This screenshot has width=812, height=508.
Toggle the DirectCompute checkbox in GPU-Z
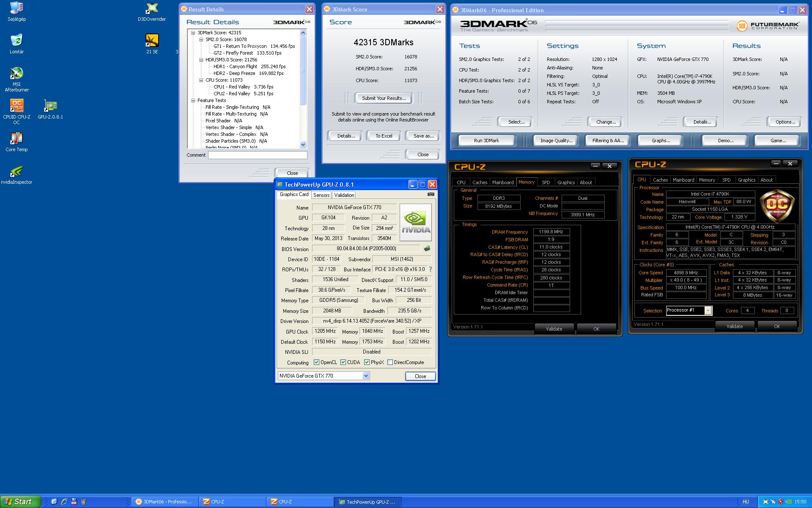point(390,362)
